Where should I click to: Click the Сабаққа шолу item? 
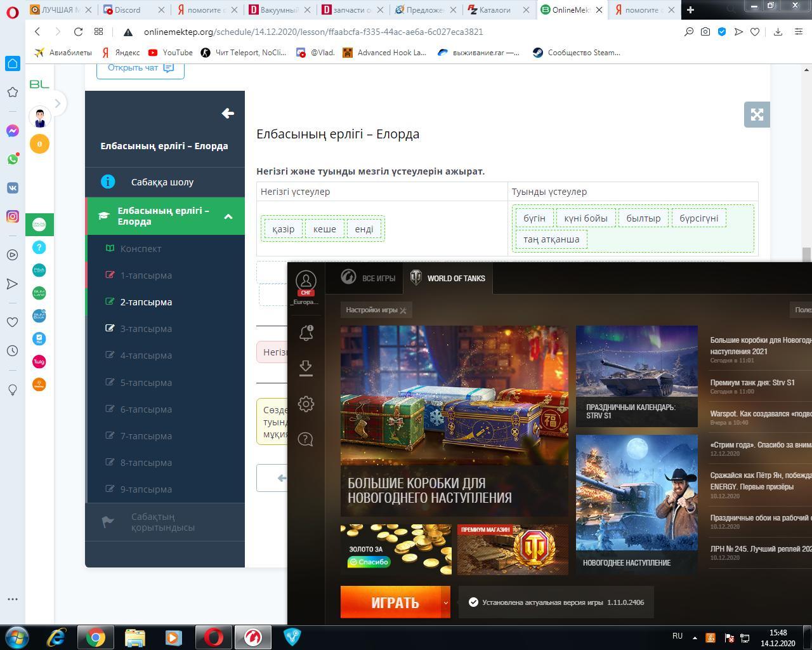(162, 182)
